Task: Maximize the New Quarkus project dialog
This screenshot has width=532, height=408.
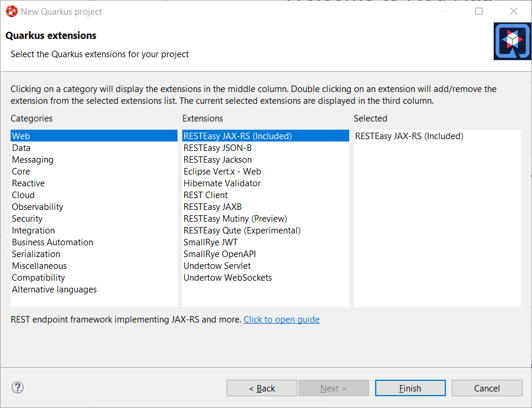Action: tap(479, 12)
